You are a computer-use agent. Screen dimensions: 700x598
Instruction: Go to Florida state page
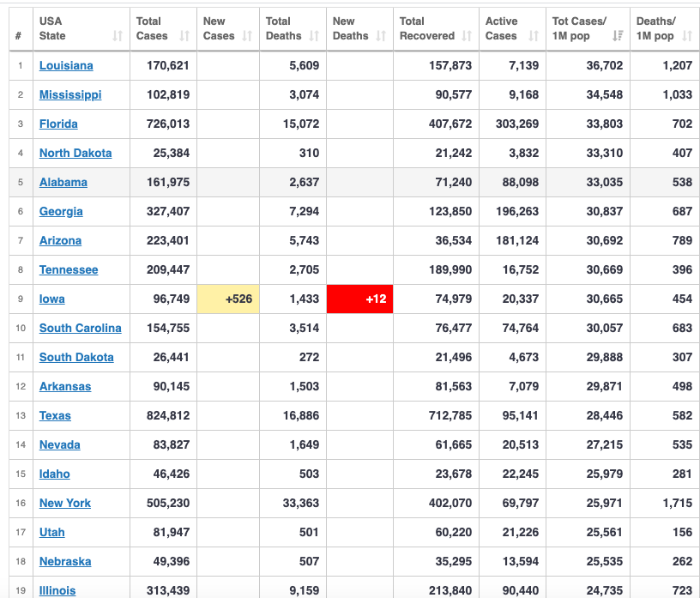58,124
